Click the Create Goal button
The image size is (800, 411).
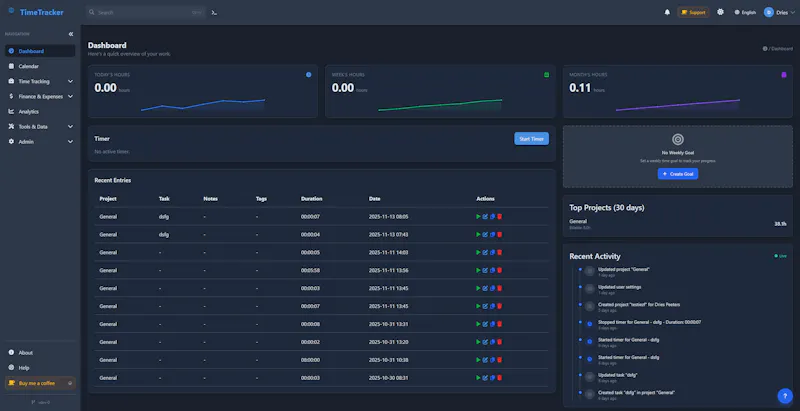pos(678,174)
